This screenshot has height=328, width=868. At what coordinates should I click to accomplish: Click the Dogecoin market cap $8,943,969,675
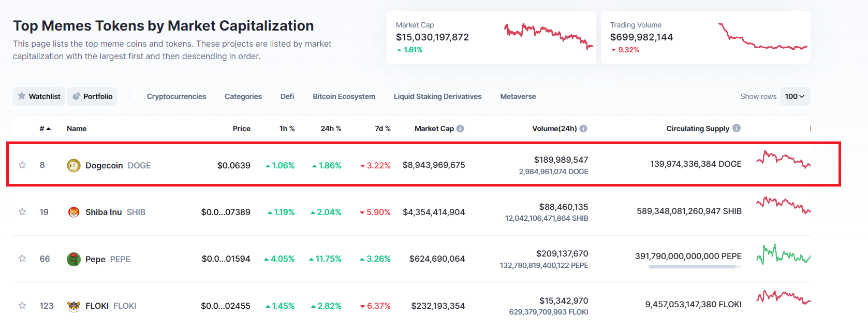point(434,165)
